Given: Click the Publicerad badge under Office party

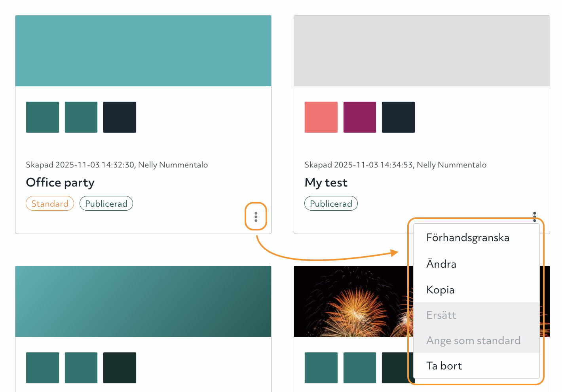Looking at the screenshot, I should coord(106,203).
